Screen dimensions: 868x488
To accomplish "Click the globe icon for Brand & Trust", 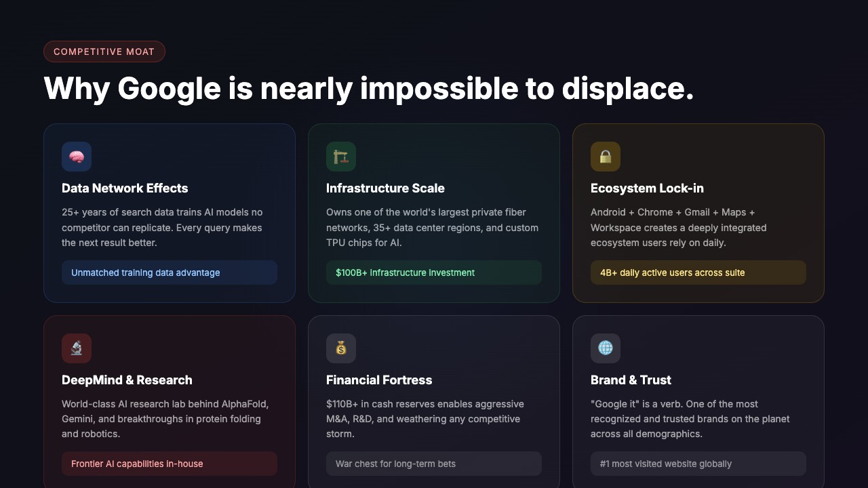I will tap(606, 348).
